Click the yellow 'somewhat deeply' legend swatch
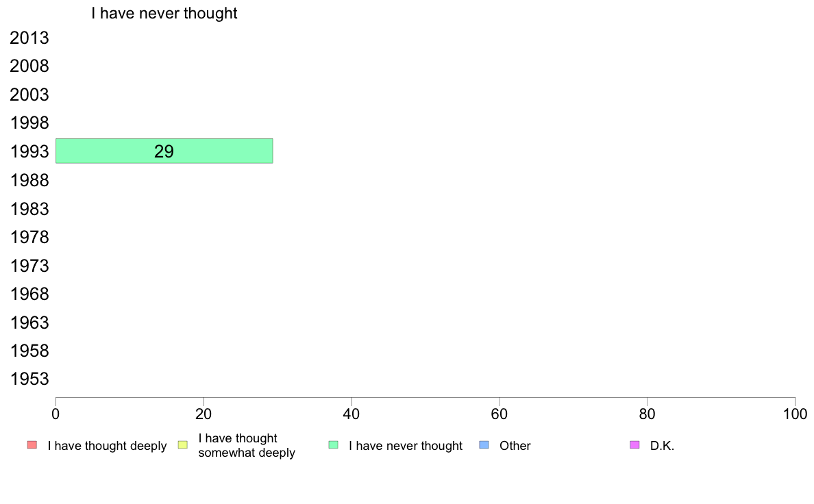 click(x=183, y=445)
